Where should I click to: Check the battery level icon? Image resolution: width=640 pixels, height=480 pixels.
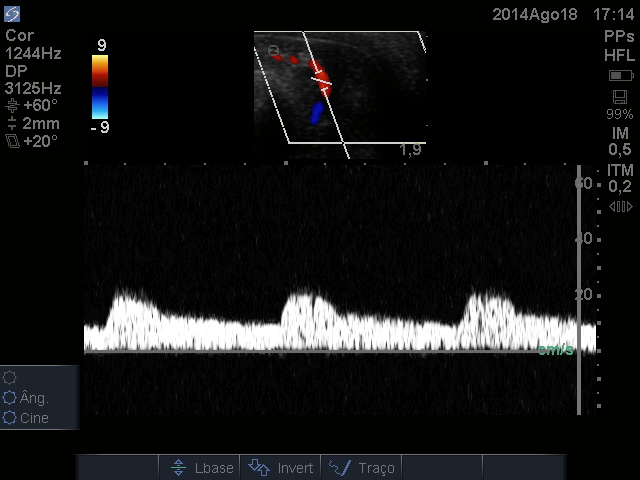click(x=620, y=76)
